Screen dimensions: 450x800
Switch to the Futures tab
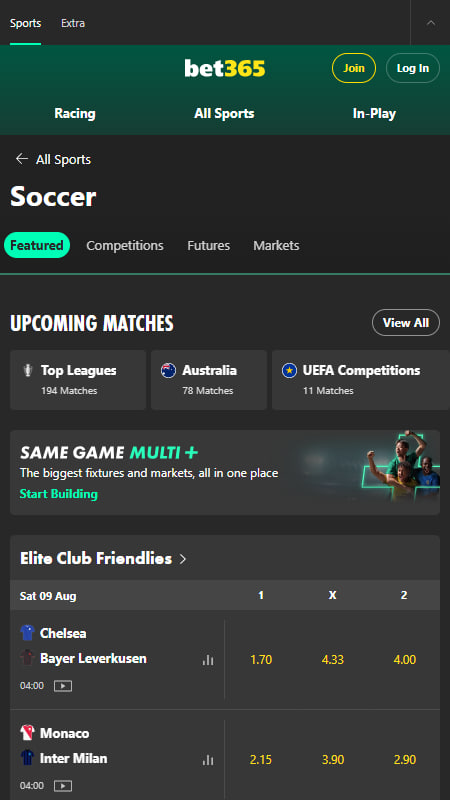[x=209, y=245]
